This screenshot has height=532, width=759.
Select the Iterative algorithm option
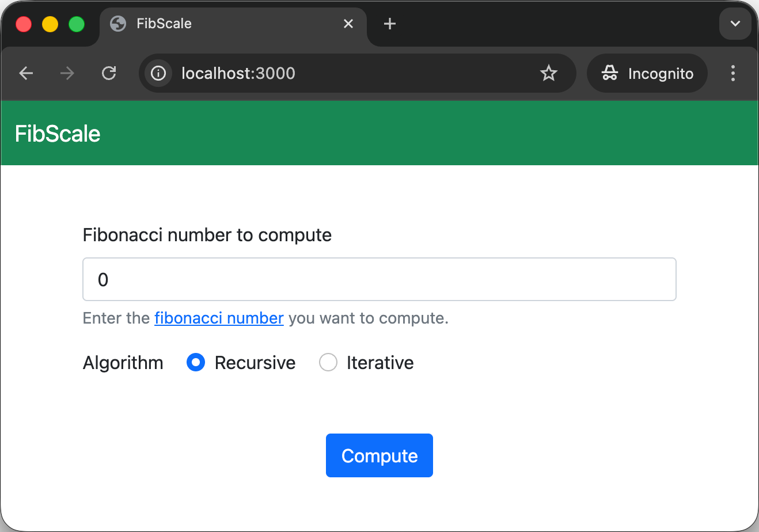click(x=328, y=363)
